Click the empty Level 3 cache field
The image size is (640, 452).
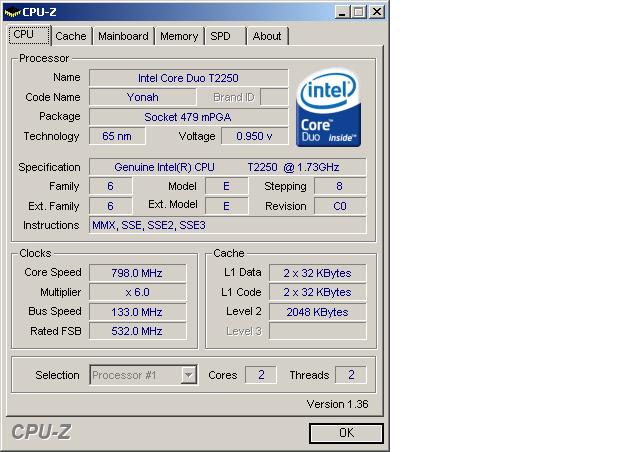(318, 331)
